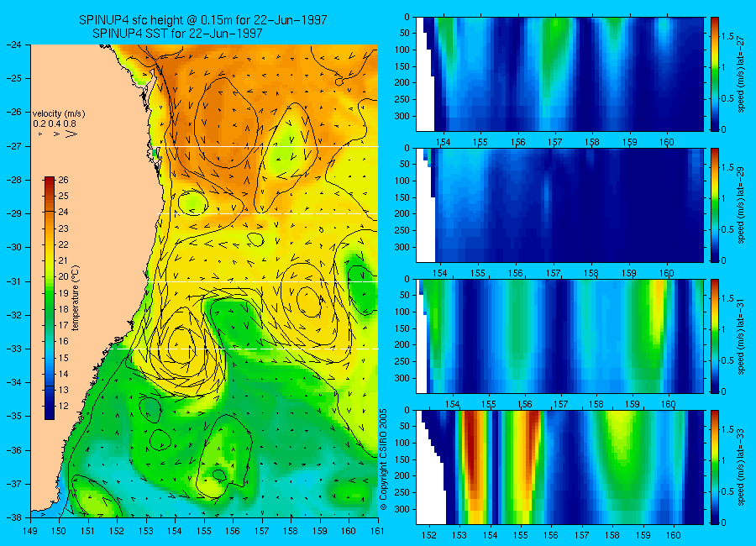Click the 0.5 tick on lat=-33 speed bar
Image resolution: width=756 pixels, height=546 pixels.
pyautogui.click(x=728, y=491)
